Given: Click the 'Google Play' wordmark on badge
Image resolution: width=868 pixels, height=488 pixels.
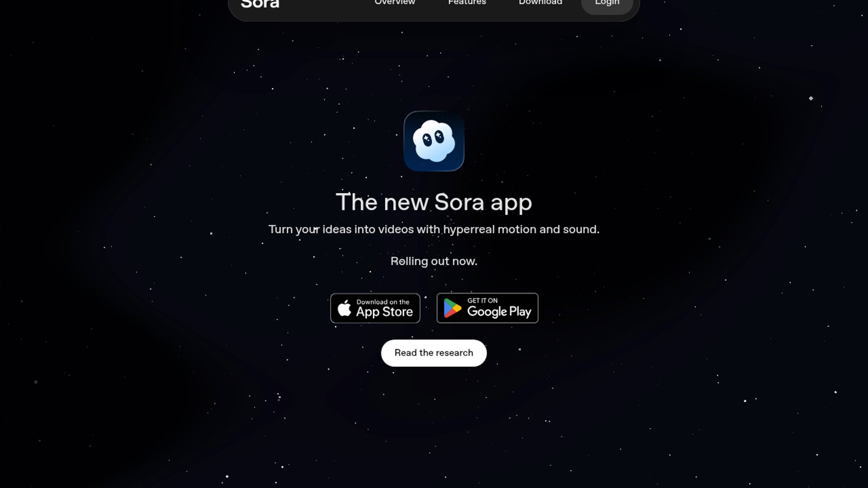Looking at the screenshot, I should pyautogui.click(x=499, y=312).
